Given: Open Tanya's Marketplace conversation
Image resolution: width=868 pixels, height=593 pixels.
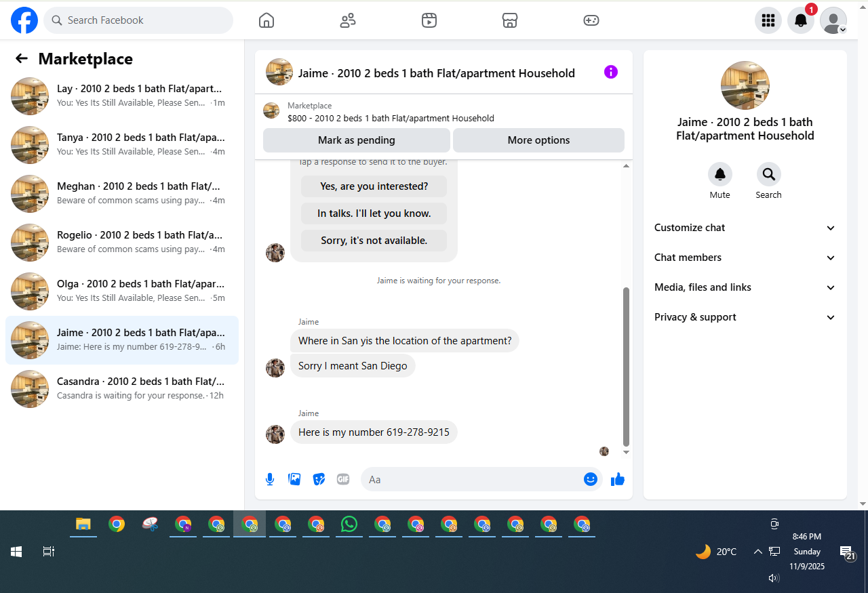Looking at the screenshot, I should pos(122,145).
